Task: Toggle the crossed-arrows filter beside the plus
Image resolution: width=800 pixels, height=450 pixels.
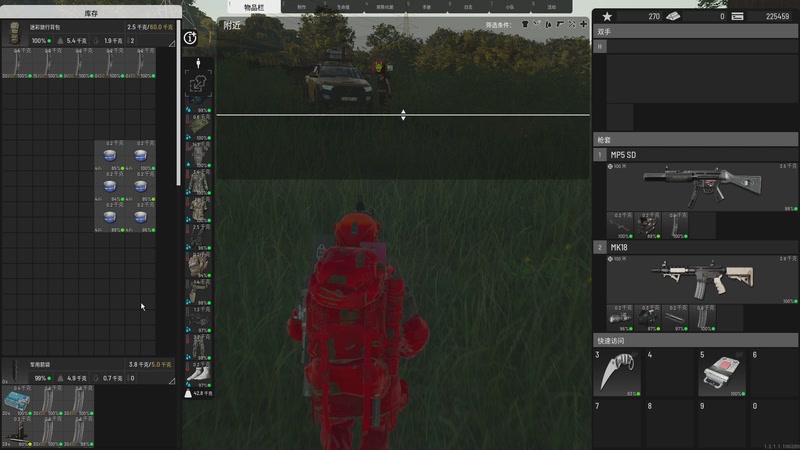Action: click(x=572, y=24)
